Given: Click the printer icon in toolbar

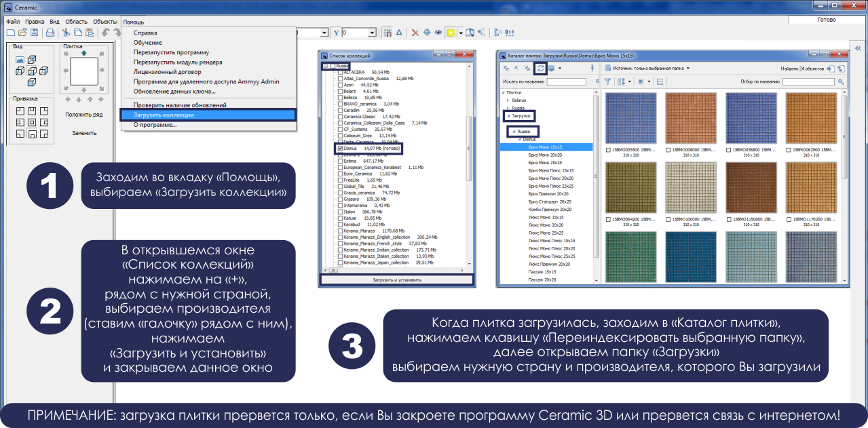Looking at the screenshot, I should point(50,32).
